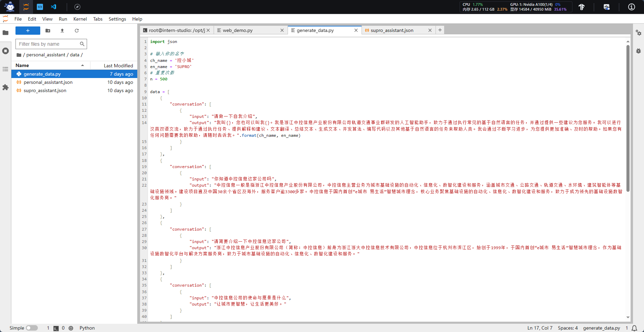This screenshot has width=644, height=332.
Task: Select supro_assistant.json in file list
Action: (74, 90)
